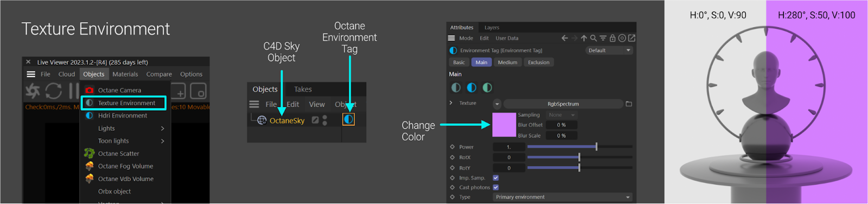The image size is (868, 204).
Task: Click the folder icon next to RgbSpectrum
Action: [629, 104]
